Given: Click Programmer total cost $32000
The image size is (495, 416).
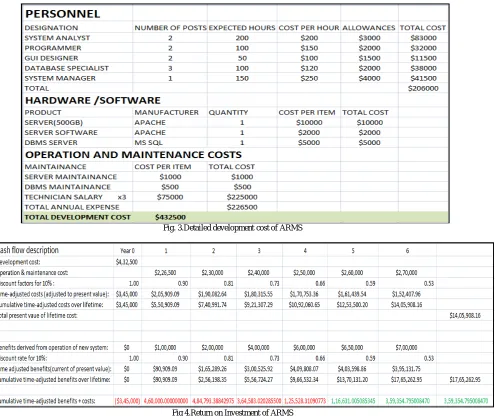Looking at the screenshot, I should click(x=423, y=48).
